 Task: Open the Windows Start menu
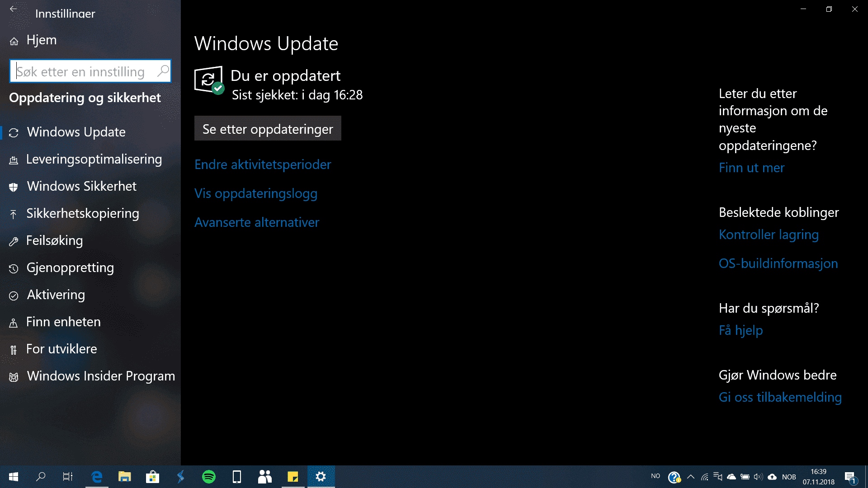pos(14,477)
